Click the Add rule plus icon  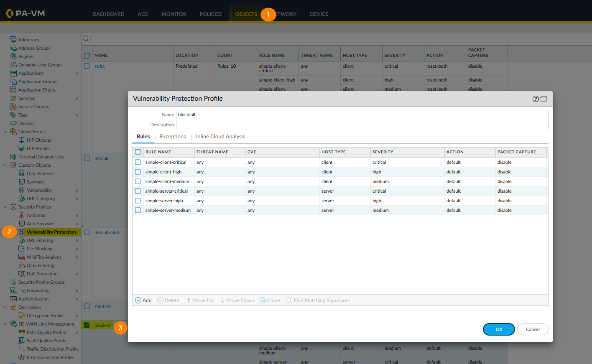click(138, 300)
